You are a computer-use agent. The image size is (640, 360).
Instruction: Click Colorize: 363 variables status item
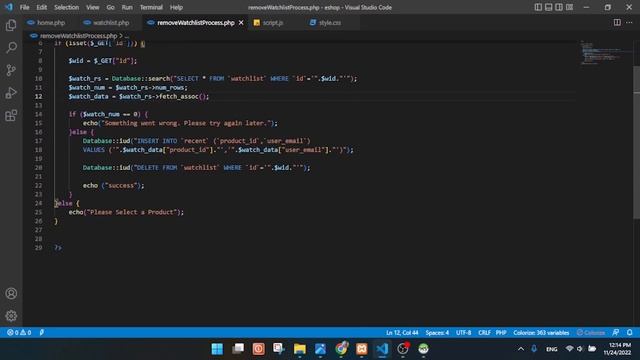point(541,333)
